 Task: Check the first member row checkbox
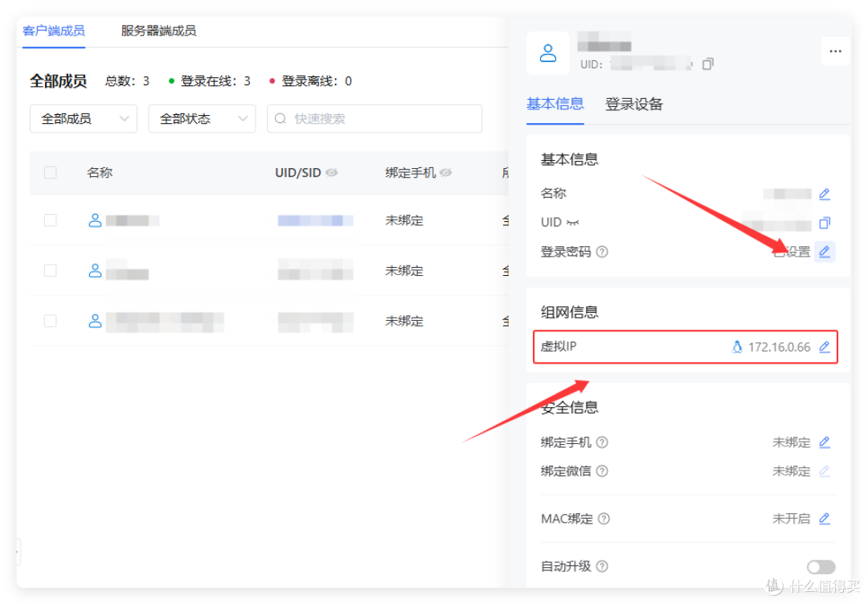[51, 220]
